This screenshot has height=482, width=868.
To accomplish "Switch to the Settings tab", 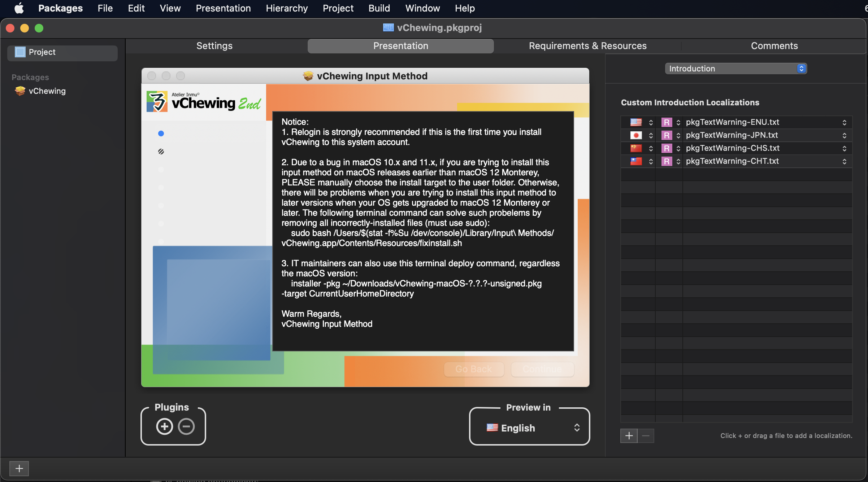I will [x=214, y=46].
